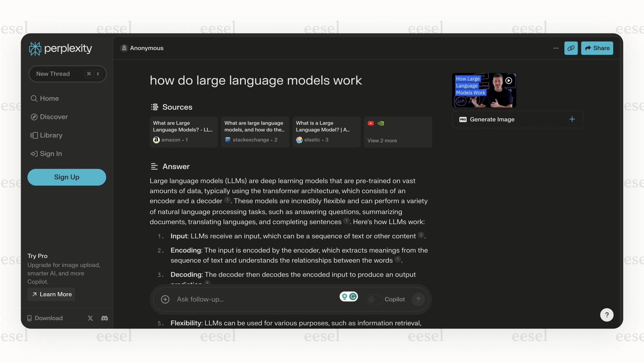Image resolution: width=644 pixels, height=362 pixels.
Task: Expand Generate Image with plus icon
Action: pyautogui.click(x=572, y=120)
